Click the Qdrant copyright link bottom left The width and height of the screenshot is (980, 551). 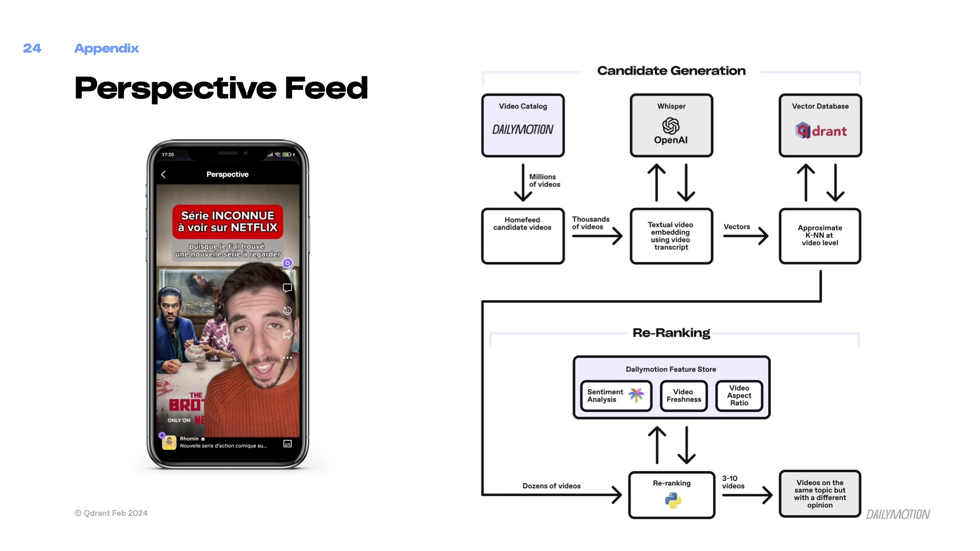(111, 513)
